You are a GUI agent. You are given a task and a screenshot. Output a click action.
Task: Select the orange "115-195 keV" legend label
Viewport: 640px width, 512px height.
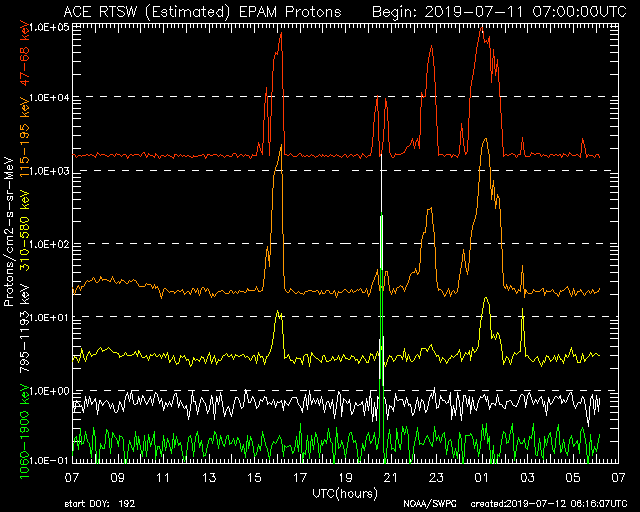click(25, 137)
